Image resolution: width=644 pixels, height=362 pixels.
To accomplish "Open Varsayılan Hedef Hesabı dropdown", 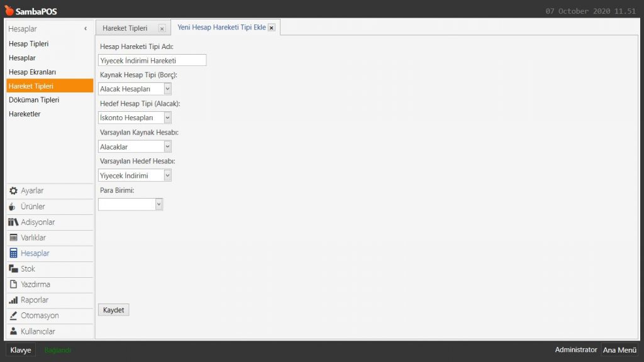I will [x=167, y=175].
